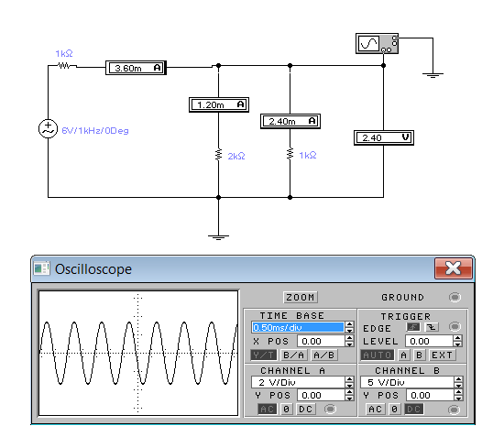Select the ground symbol next to the oscilloscope
Screen dimensions: 493x448
click(433, 75)
